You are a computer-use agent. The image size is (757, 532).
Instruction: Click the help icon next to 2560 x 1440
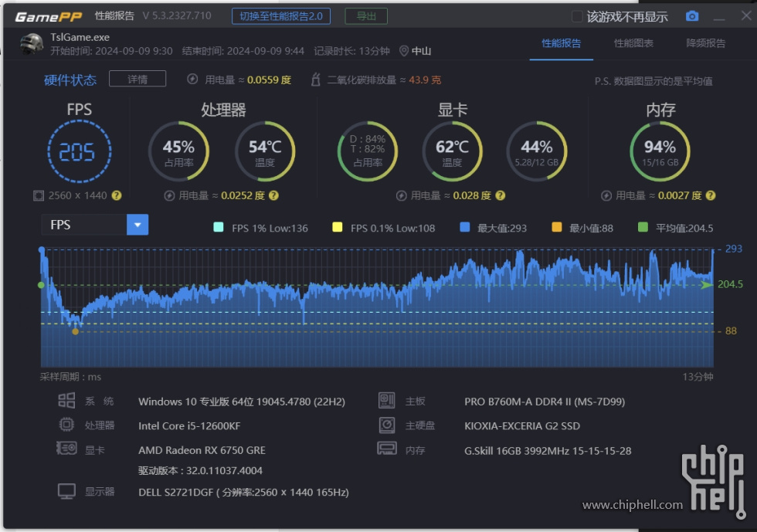117,195
